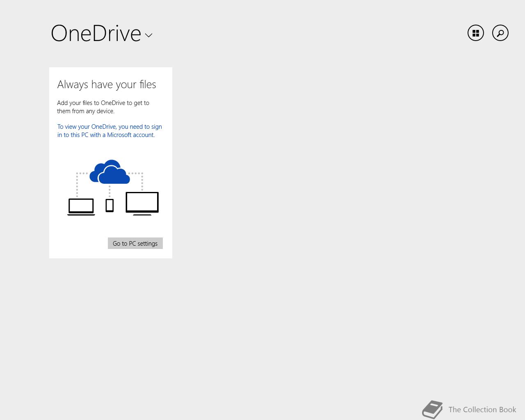Select the 'Always have your files' heading
The height and width of the screenshot is (420, 525).
(107, 84)
